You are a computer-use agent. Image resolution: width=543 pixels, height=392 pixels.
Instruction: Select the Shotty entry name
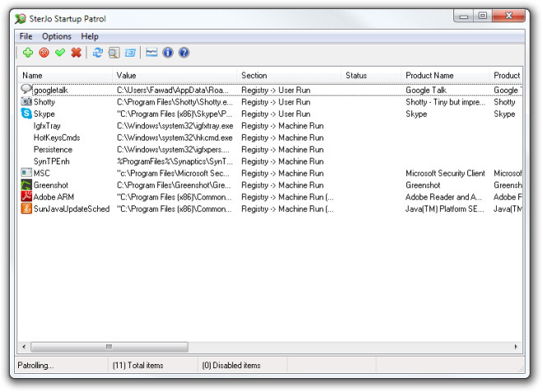[44, 102]
